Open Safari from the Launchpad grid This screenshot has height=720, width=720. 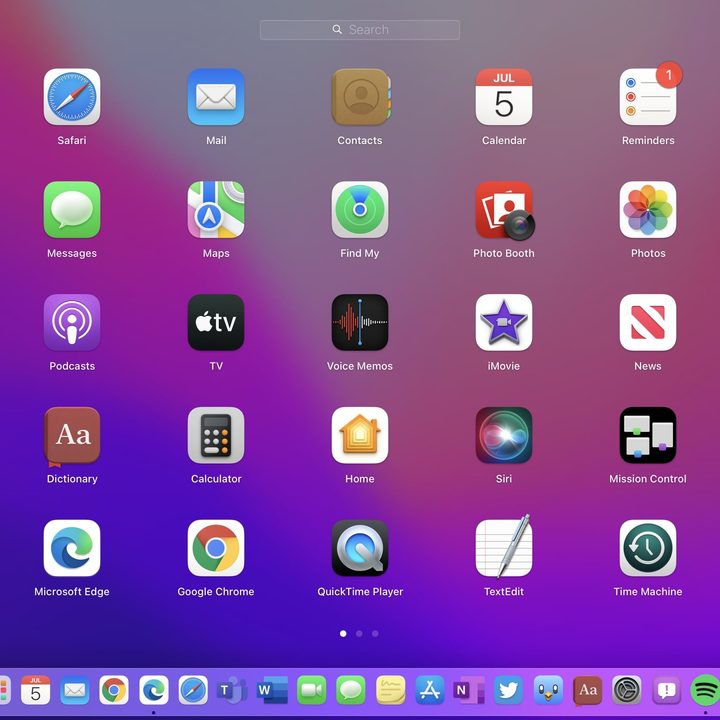tap(72, 97)
